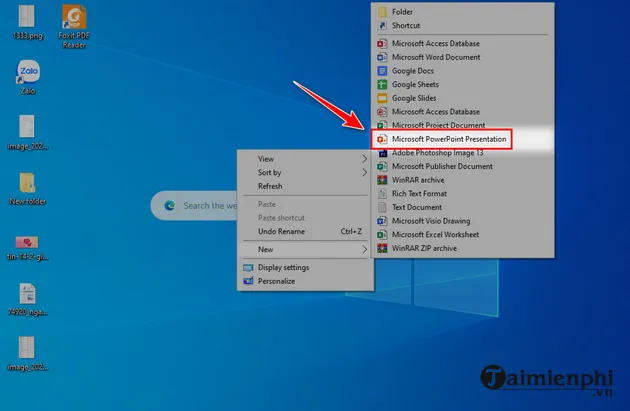Create new Microsoft Word Document
This screenshot has width=630, height=411.
click(x=463, y=57)
